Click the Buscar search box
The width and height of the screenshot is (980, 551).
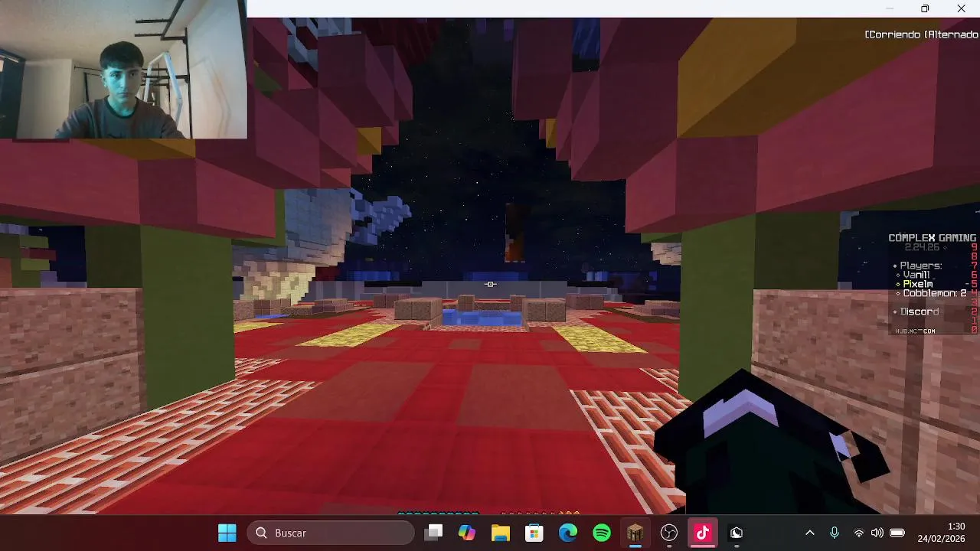point(330,533)
